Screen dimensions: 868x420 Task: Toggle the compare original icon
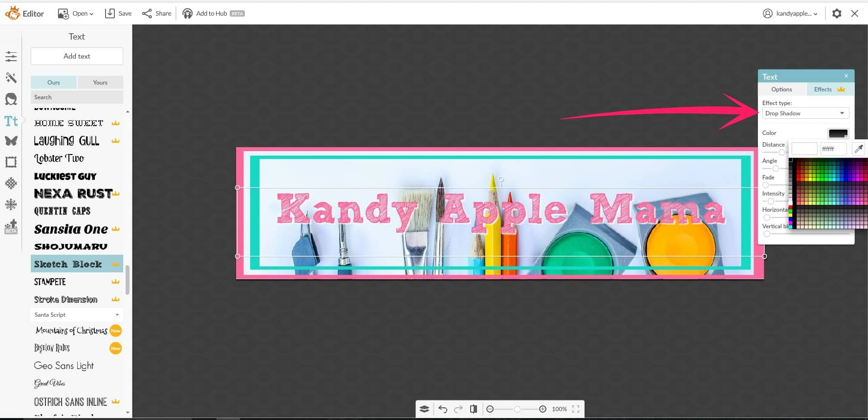point(473,409)
